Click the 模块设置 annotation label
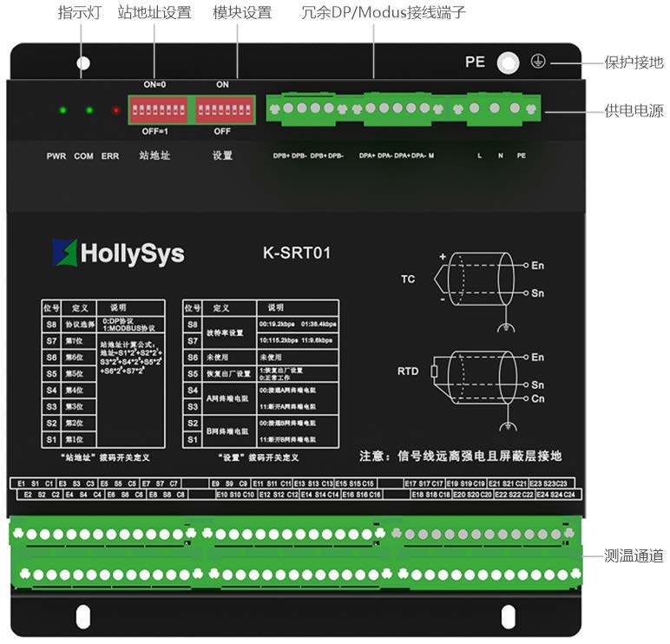The width and height of the screenshot is (670, 644). point(242,12)
